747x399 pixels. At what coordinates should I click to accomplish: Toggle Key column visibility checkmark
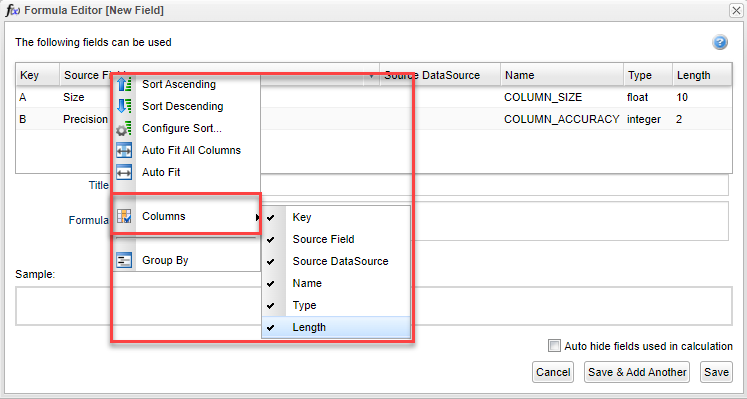click(271, 218)
